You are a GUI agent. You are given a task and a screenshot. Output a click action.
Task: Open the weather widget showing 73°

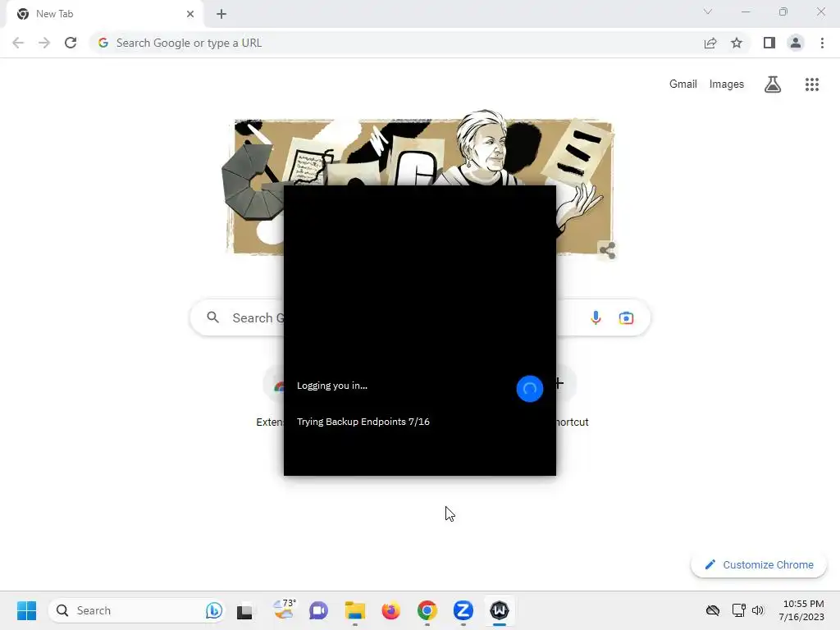pyautogui.click(x=284, y=609)
